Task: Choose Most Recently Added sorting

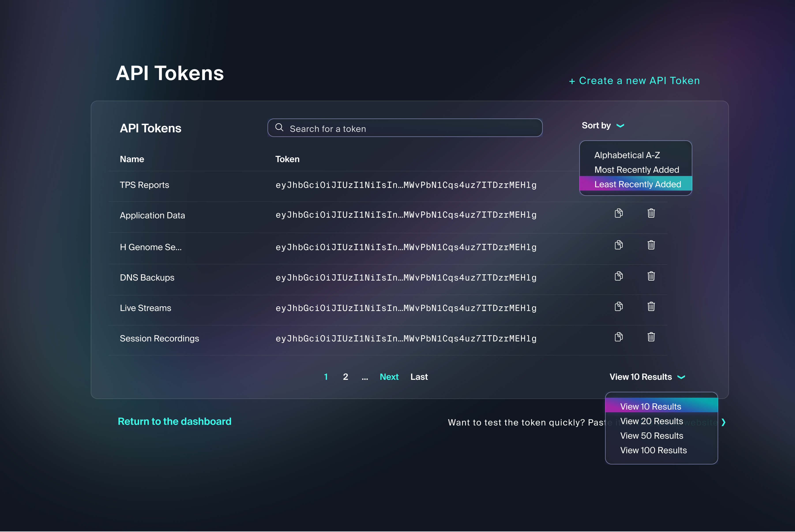Action: 637,170
